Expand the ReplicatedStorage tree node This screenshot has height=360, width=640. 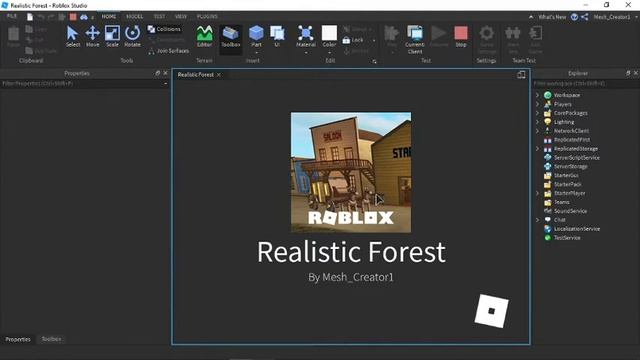tap(538, 149)
